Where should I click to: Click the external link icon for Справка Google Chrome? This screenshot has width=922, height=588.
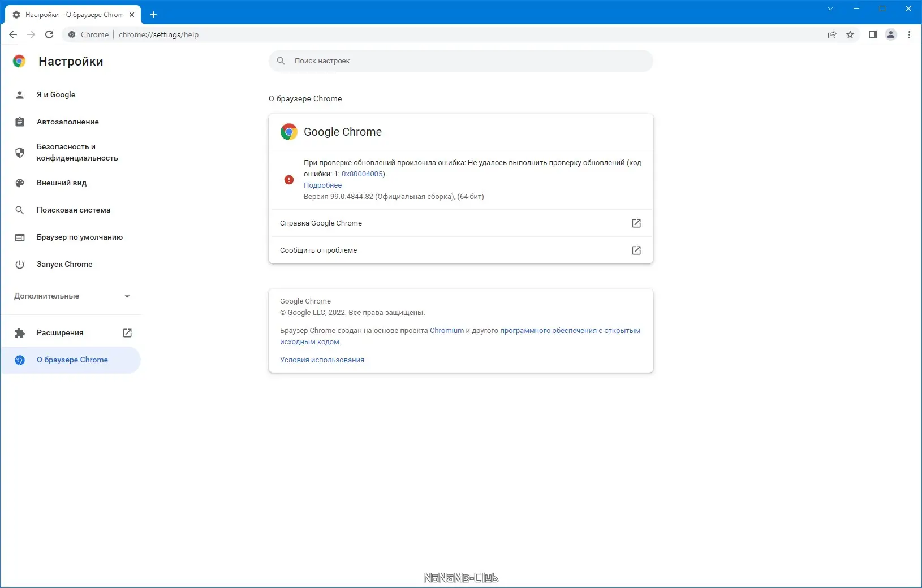(x=636, y=223)
